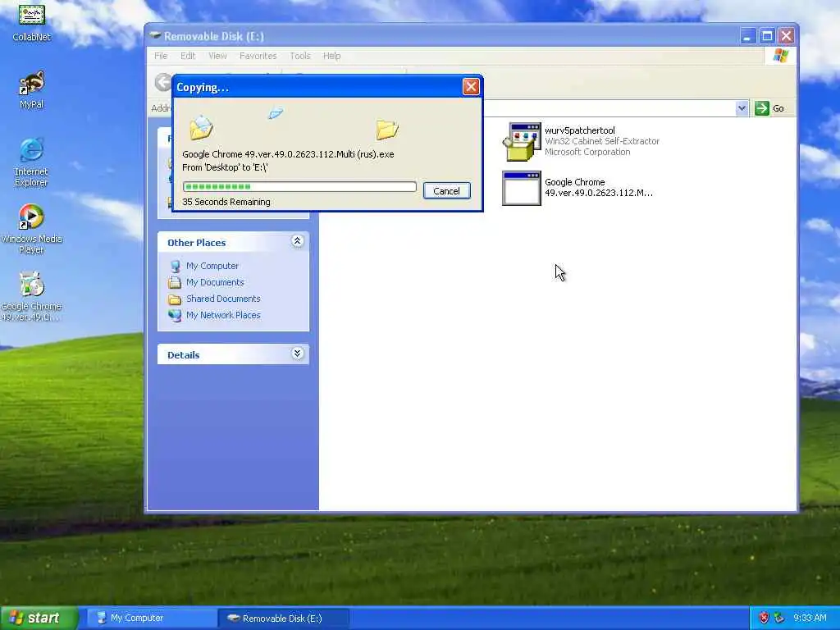The width and height of the screenshot is (840, 630).
Task: Open the address bar dropdown arrow
Action: 742,108
